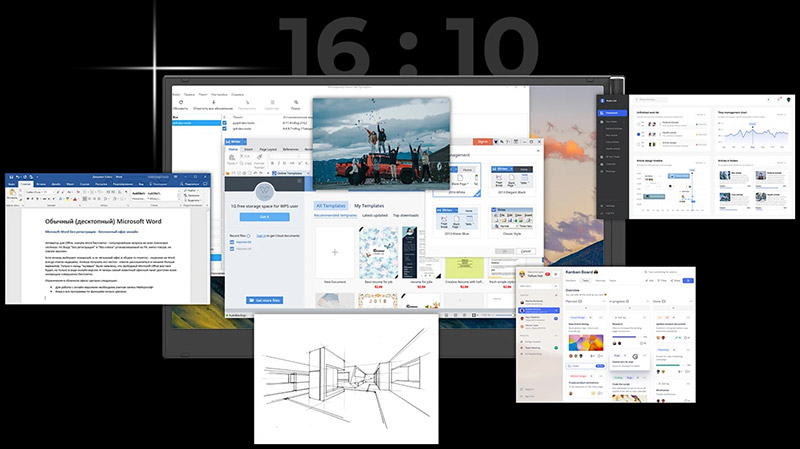
Task: Click the Save icon in Word's quick access toolbar
Action: pos(11,177)
